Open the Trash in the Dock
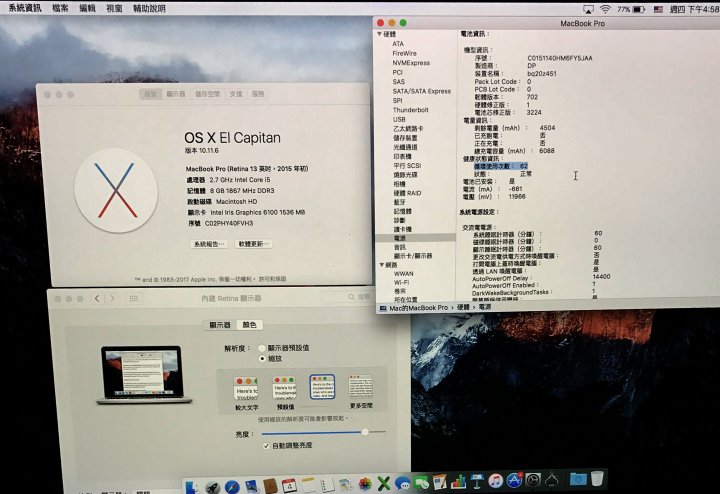This screenshot has height=494, width=720. (597, 478)
